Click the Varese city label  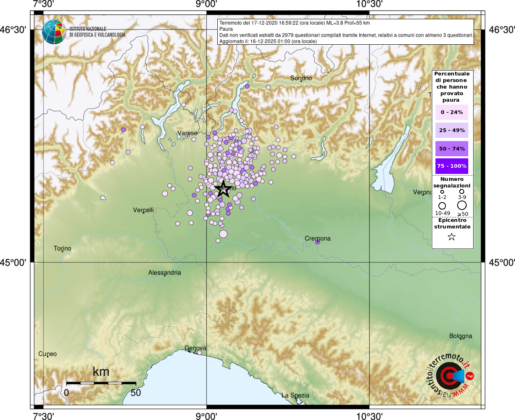click(x=187, y=133)
